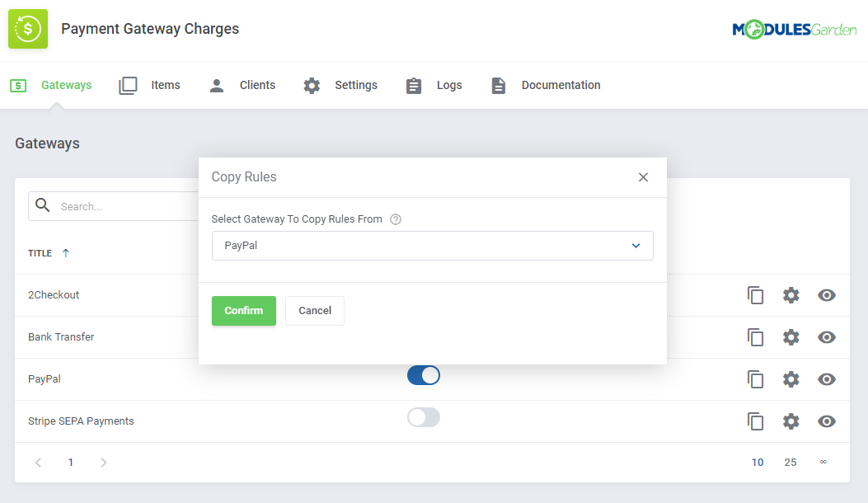
Task: Open the Items tab
Action: 166,85
